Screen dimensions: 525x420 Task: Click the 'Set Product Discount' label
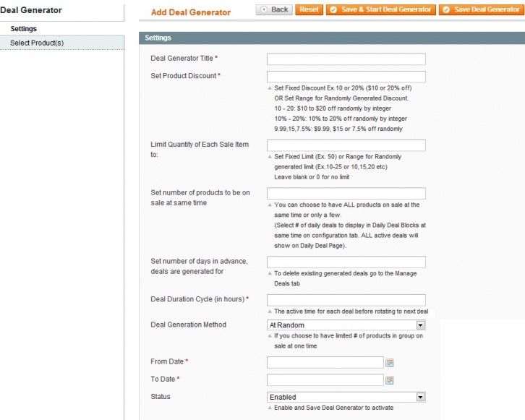[x=184, y=76]
